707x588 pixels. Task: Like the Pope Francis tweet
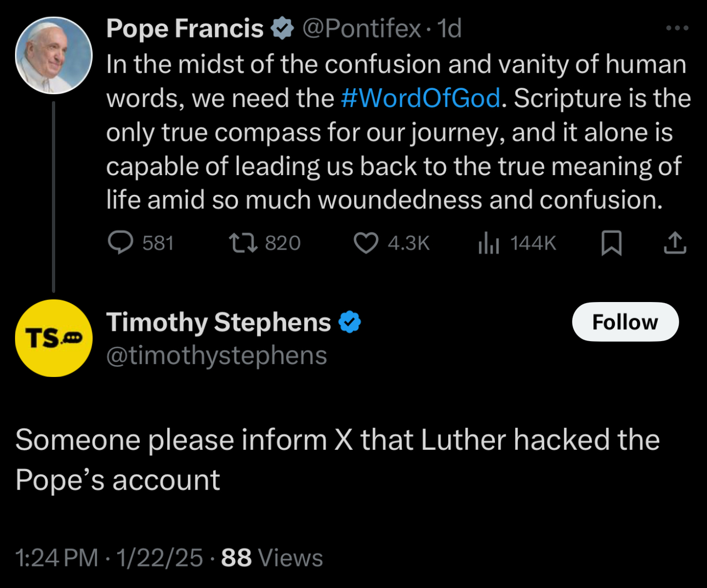366,243
